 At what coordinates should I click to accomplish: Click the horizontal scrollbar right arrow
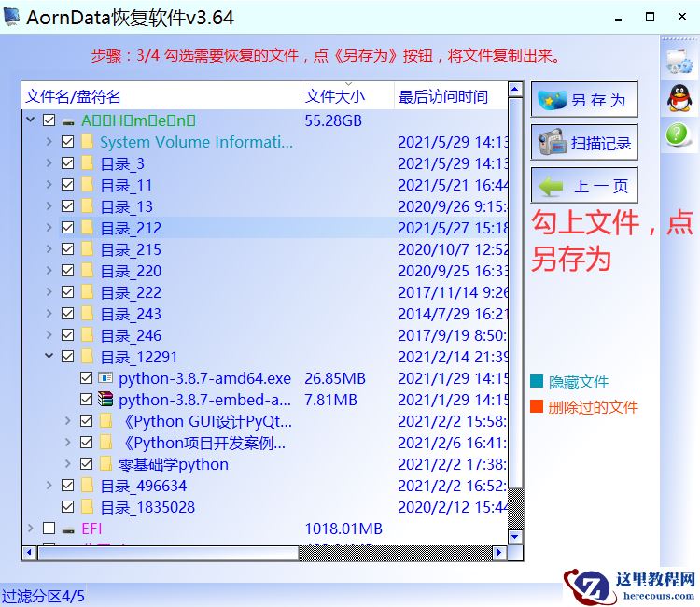point(499,553)
